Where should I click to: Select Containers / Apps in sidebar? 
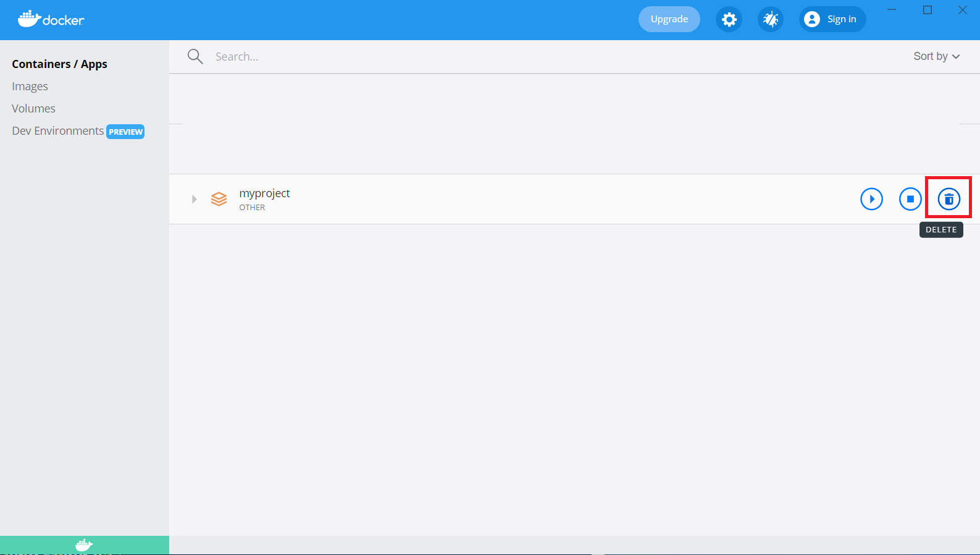[x=59, y=64]
